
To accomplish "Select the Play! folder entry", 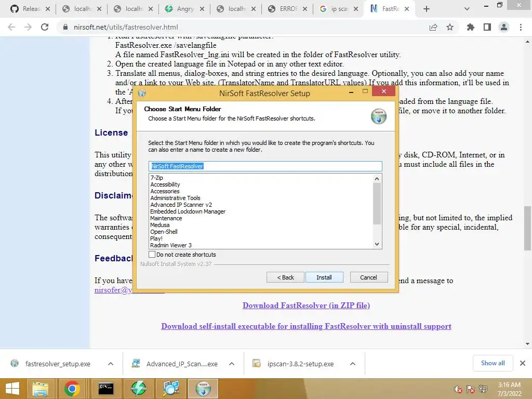I will click(x=156, y=238).
